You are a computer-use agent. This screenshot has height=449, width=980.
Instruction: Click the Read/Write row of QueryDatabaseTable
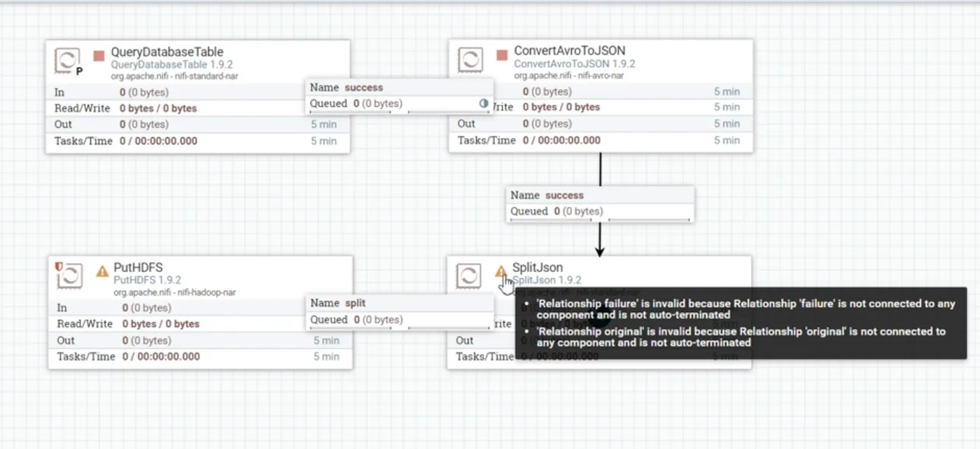[197, 108]
